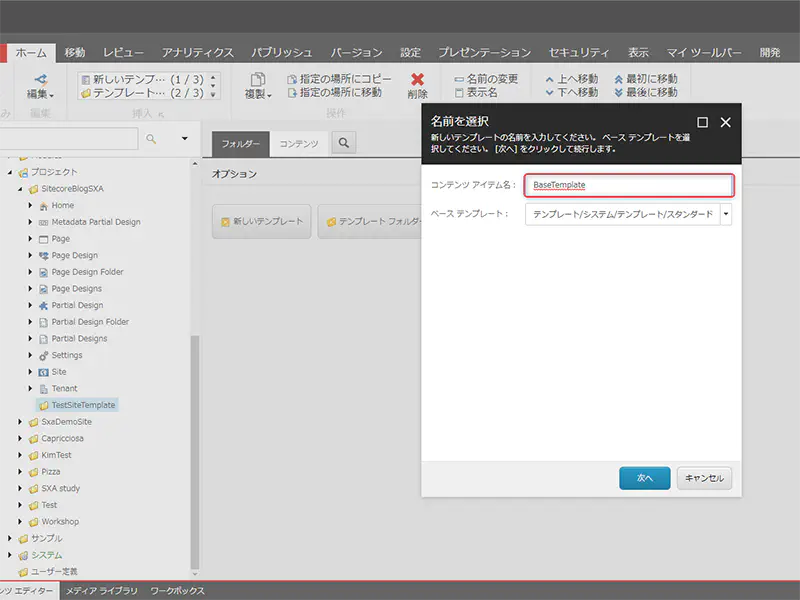The image size is (800, 600).
Task: Open the パブリッシュ ribbon tab
Action: [x=282, y=53]
